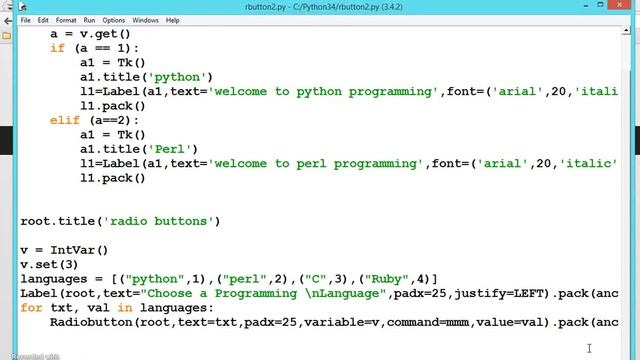Viewport: 640px width, 360px height.
Task: Click the scrollbar up arrow
Action: 626,31
